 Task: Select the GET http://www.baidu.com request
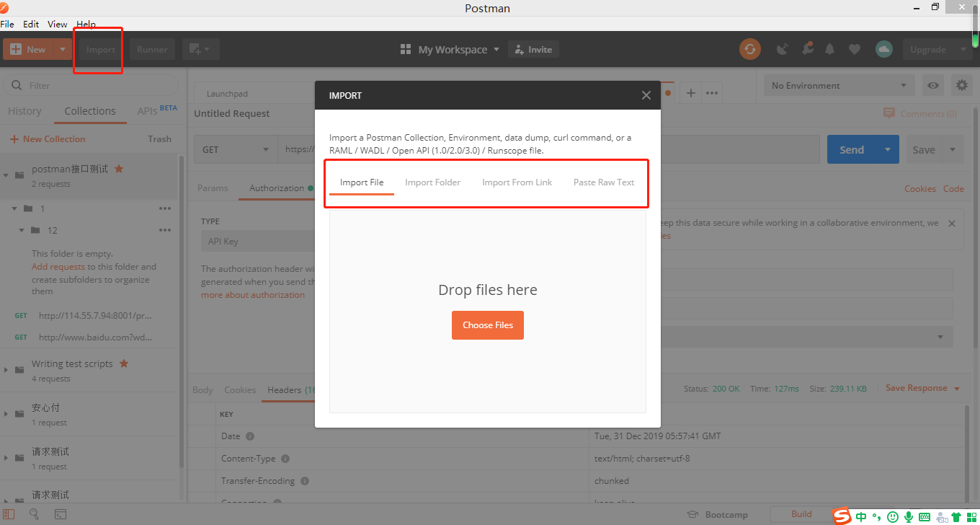(x=88, y=337)
